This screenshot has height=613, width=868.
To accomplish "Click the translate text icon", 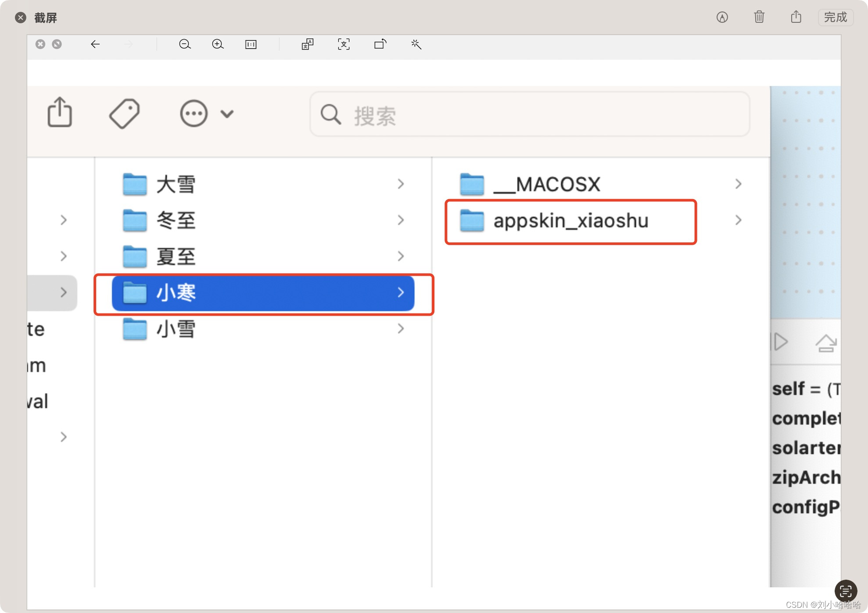I will pyautogui.click(x=308, y=44).
